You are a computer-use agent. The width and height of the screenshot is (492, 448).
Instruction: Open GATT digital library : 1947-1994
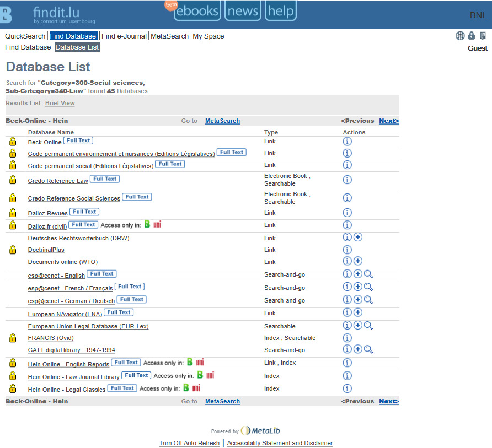(x=72, y=350)
